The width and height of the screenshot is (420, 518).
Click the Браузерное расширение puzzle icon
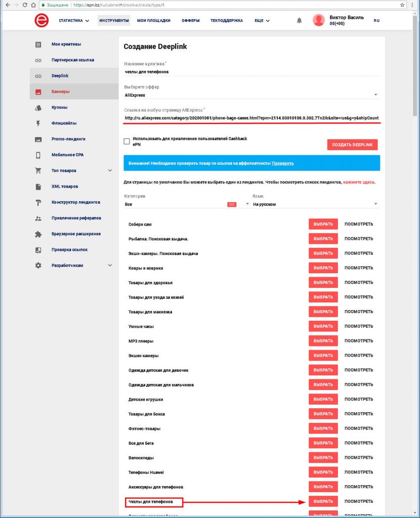point(38,234)
